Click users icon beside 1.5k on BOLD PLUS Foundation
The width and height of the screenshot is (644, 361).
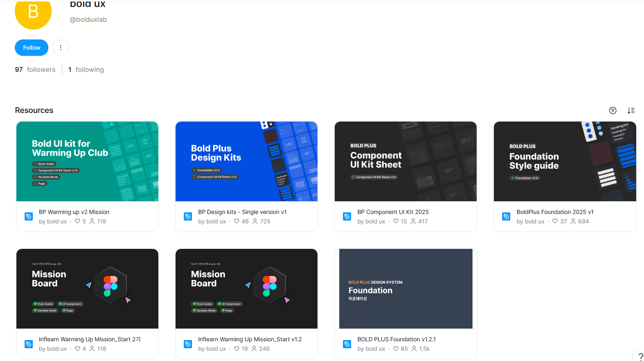[x=414, y=349]
